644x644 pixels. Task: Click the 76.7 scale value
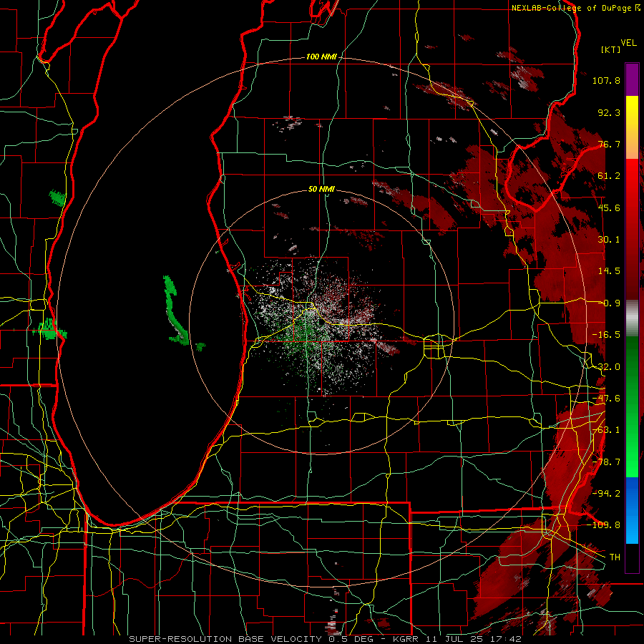click(609, 144)
